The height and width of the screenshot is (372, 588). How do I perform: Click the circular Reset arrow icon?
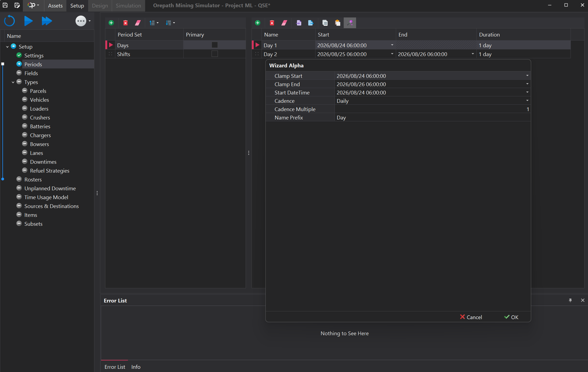(x=9, y=21)
